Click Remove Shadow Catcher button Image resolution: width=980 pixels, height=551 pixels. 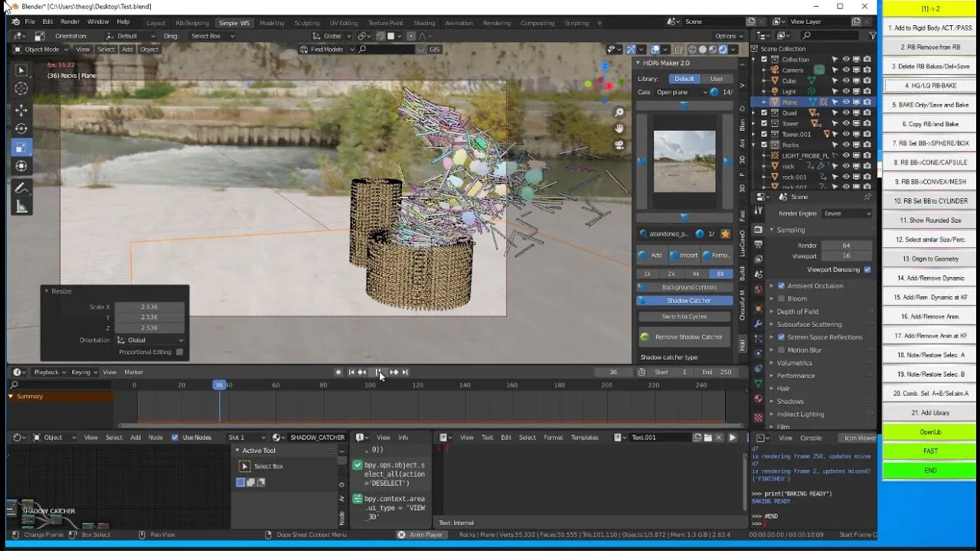pos(684,337)
